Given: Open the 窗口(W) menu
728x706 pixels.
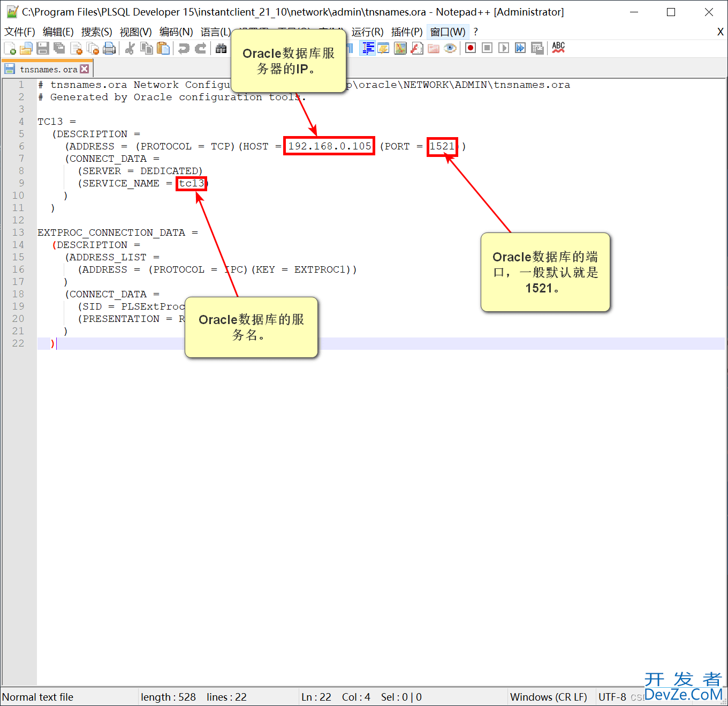Looking at the screenshot, I should [x=448, y=32].
